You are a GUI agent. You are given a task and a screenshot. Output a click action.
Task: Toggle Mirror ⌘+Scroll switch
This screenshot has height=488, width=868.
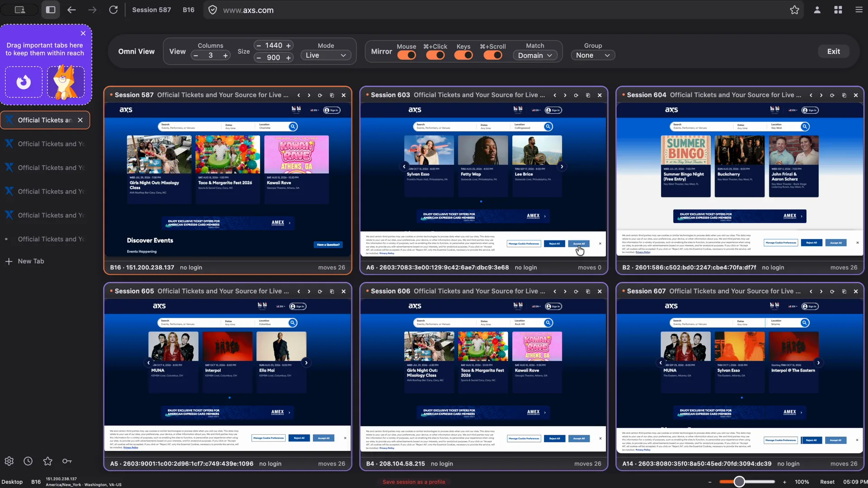[x=493, y=55]
